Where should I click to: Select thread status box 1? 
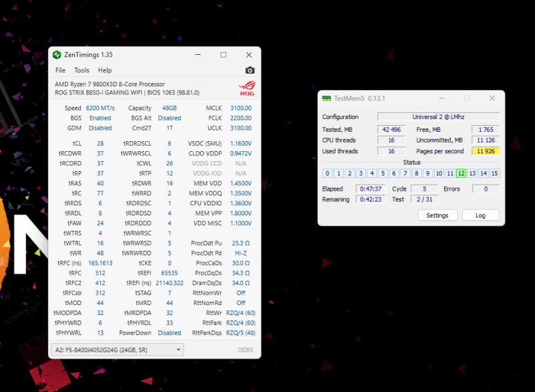tap(338, 173)
